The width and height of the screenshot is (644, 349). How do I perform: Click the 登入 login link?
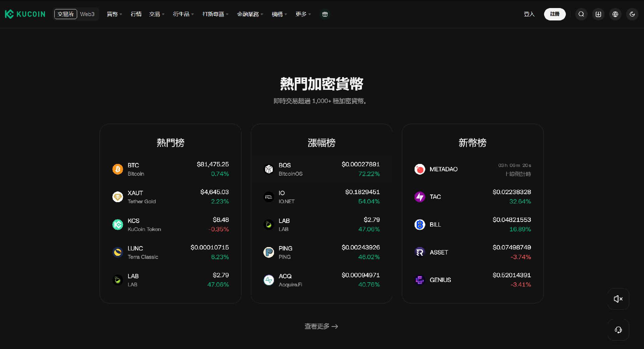click(x=529, y=14)
